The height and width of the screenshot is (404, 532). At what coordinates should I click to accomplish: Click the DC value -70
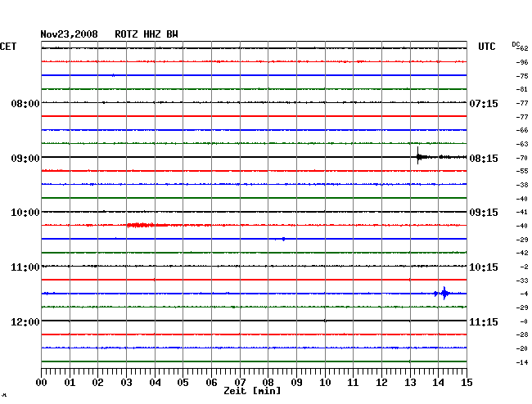coord(522,158)
